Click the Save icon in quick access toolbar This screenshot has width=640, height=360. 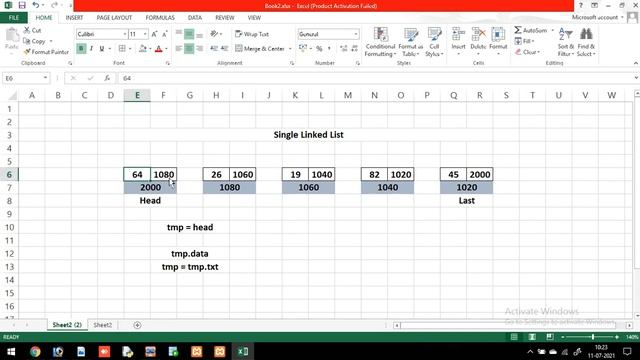[x=22, y=5]
